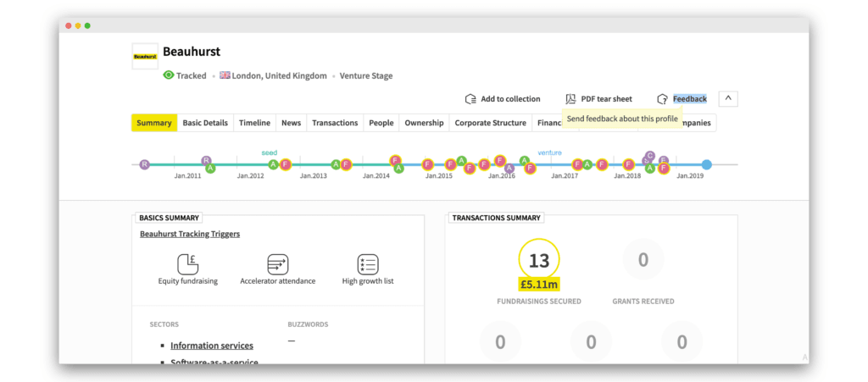The width and height of the screenshot is (868, 382).
Task: Click the Beauhurst company logo thumbnail
Action: [x=145, y=57]
